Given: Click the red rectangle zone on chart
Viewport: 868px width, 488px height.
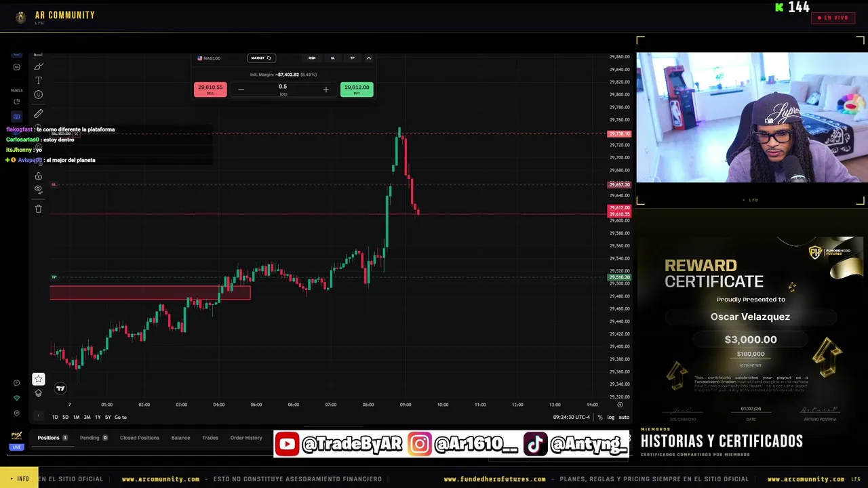Looking at the screenshot, I should pos(150,293).
